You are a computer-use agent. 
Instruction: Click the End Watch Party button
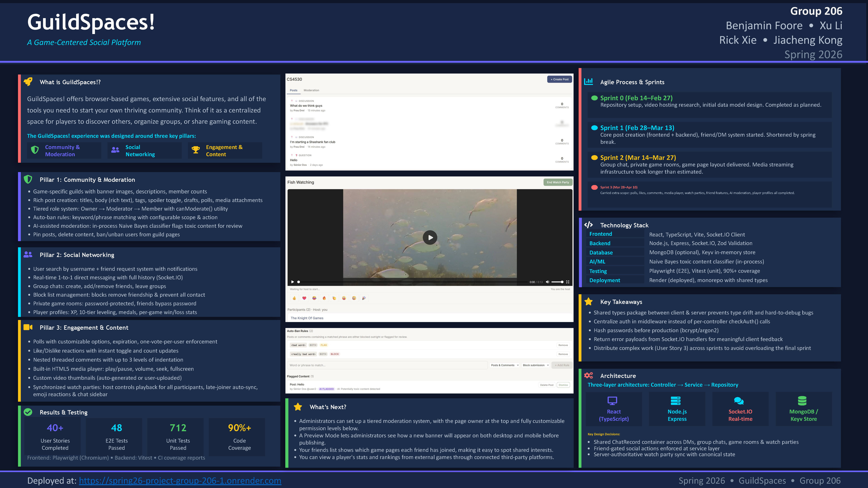coord(558,182)
